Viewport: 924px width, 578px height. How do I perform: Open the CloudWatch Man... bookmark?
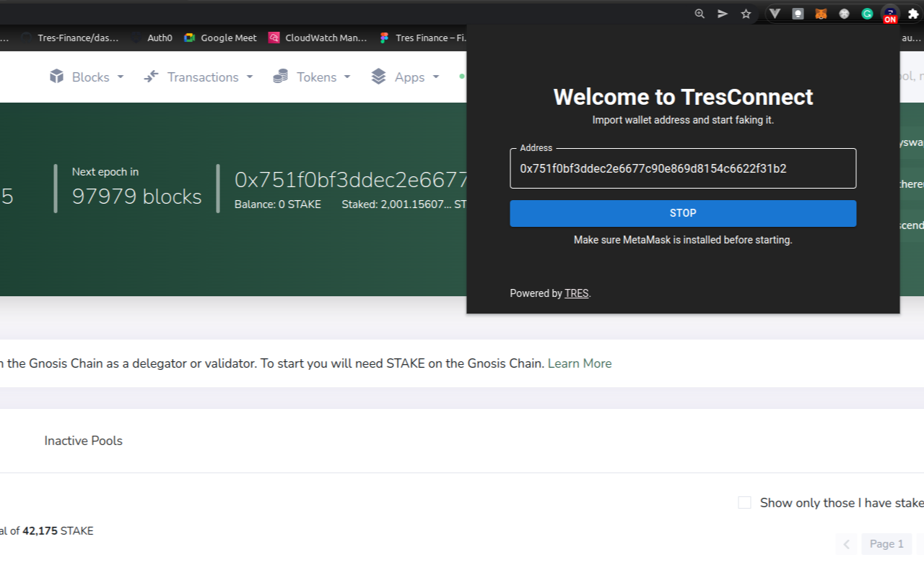tap(318, 38)
